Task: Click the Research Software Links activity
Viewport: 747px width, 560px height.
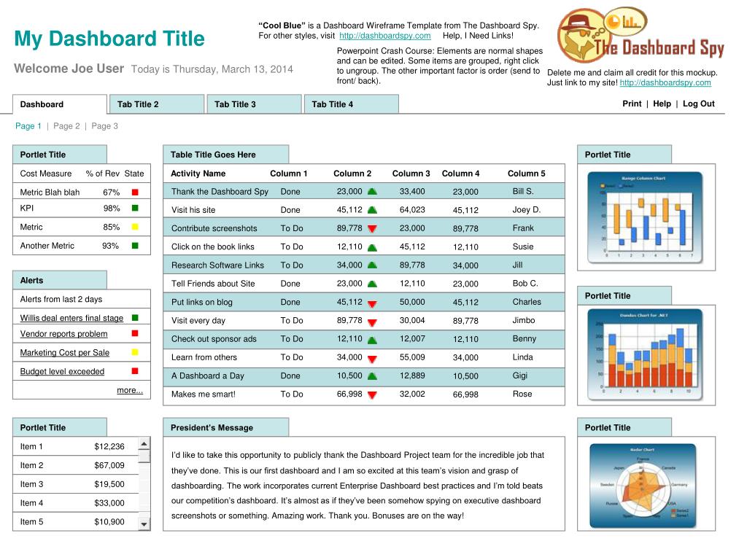Action: click(x=217, y=265)
